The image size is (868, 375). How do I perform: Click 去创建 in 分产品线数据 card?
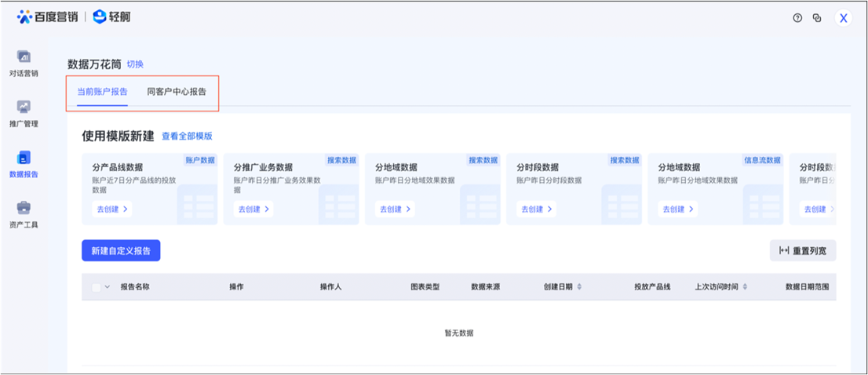point(111,209)
